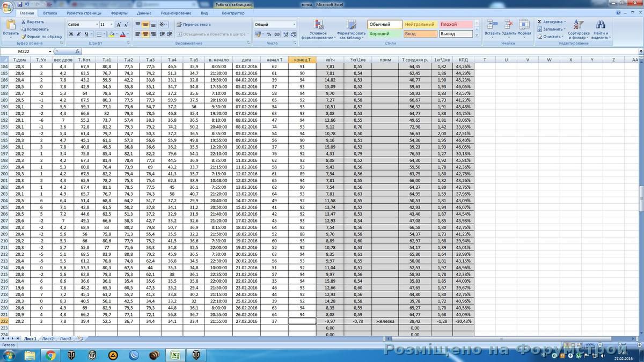Open the number format dropdown showing Общий
This screenshot has height=362, width=644.
[294, 24]
